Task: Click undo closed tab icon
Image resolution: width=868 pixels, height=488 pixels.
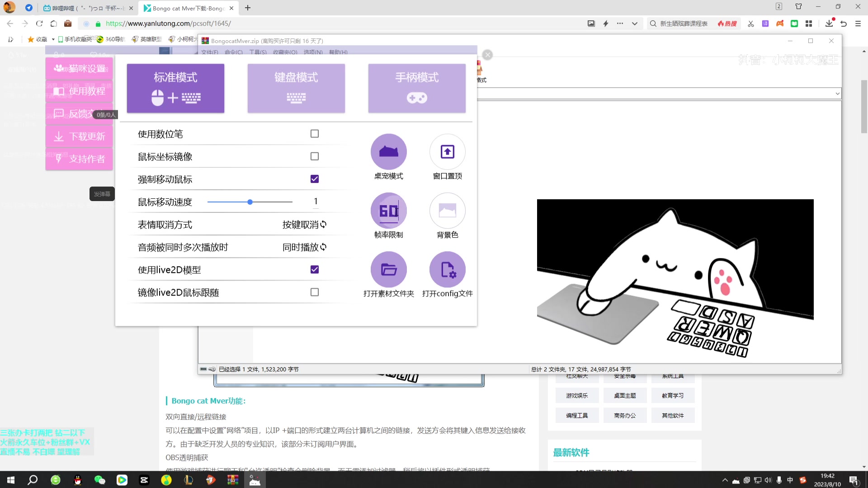Action: pos(844,23)
